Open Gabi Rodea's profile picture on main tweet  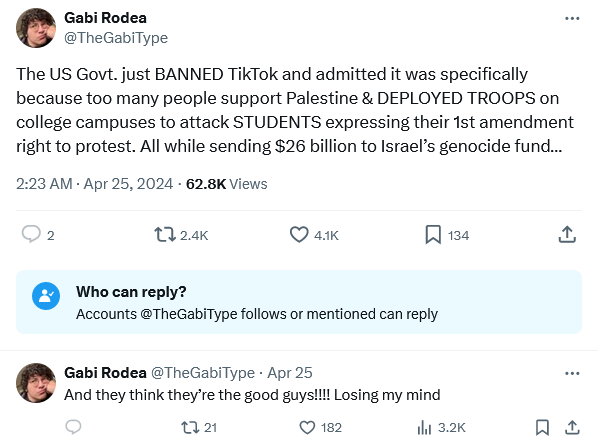pos(36,28)
